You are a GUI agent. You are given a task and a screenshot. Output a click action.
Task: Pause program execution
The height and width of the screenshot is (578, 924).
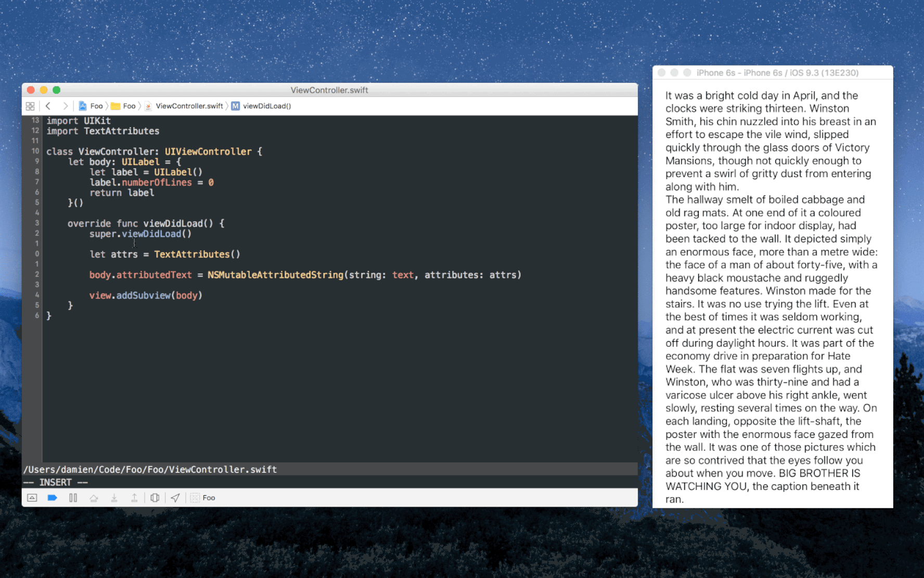point(73,498)
